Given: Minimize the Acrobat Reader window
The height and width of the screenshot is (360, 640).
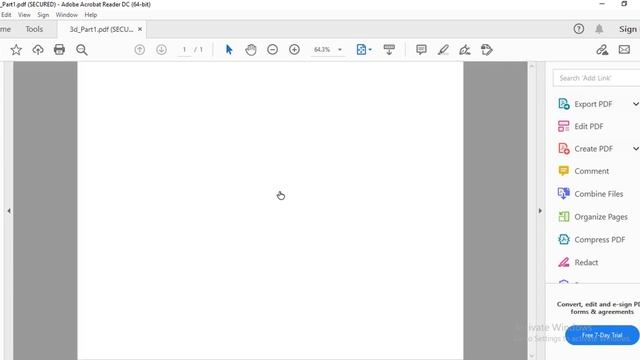Looking at the screenshot, I should tap(602, 4).
